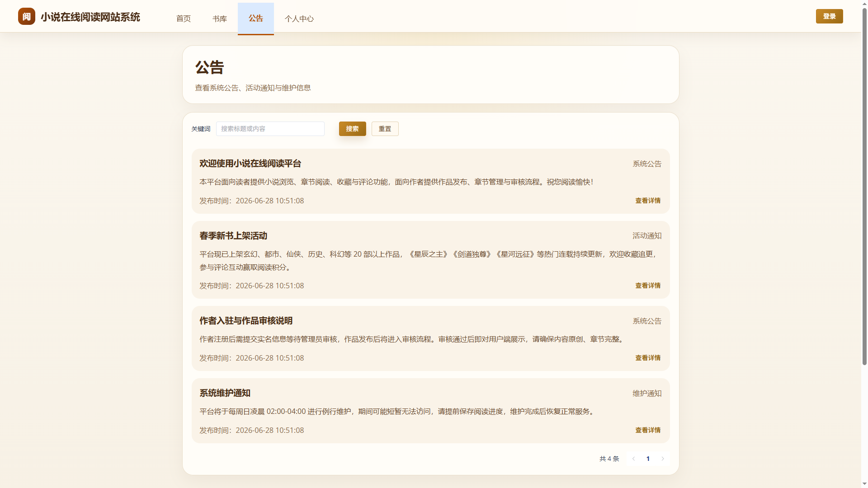Viewport: 868px width, 488px height.
Task: Click the 维护通知 tag
Action: click(647, 394)
